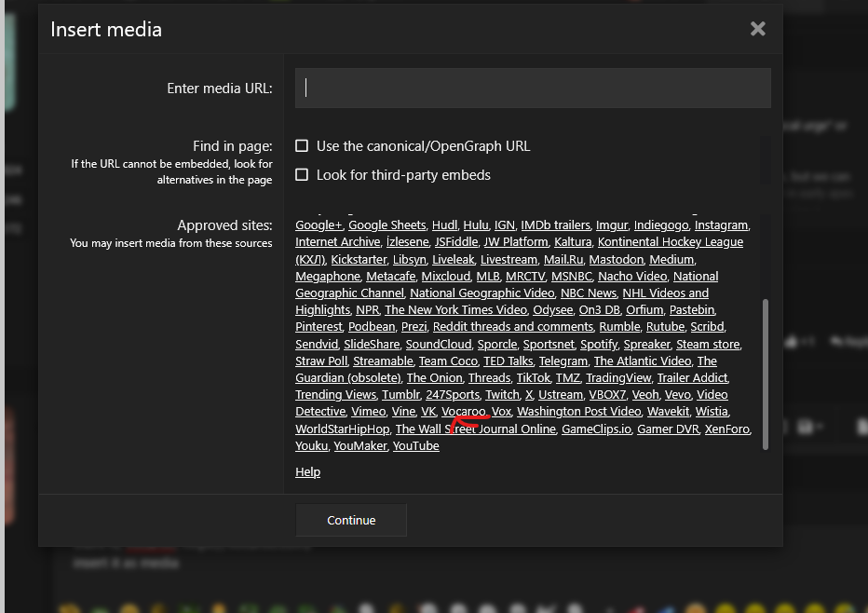Open the Hulu link
Screen dimensions: 868x613
[x=476, y=225]
